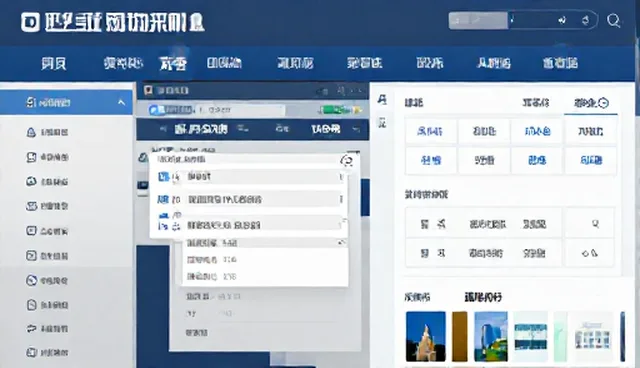This screenshot has height=368, width=640.
Task: Click the cloud-shaped icon in the sidebar list
Action: [31, 181]
